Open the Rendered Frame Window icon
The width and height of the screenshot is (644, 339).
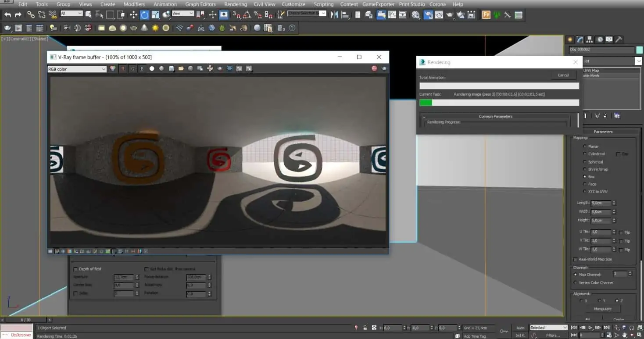click(x=439, y=15)
